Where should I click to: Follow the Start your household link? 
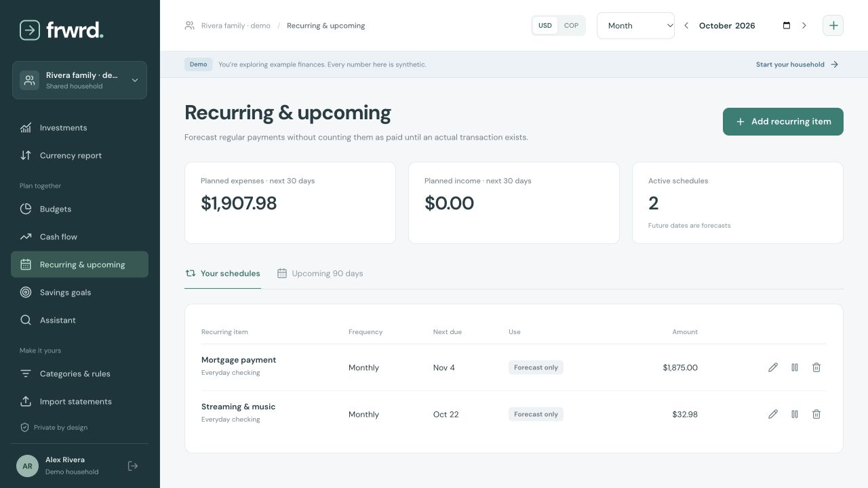tap(797, 64)
